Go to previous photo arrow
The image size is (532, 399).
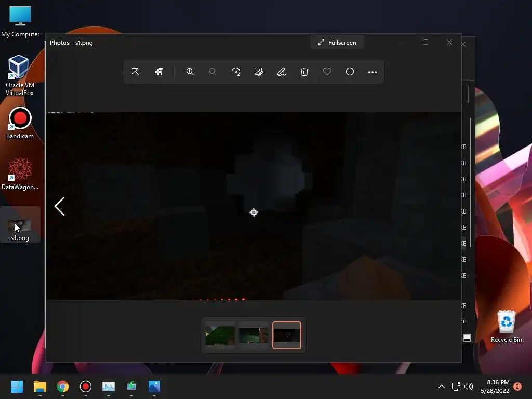[x=59, y=206]
